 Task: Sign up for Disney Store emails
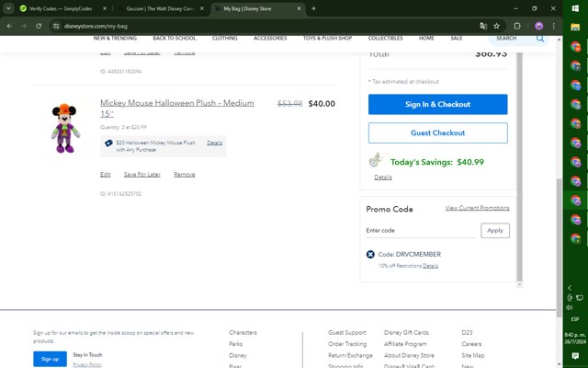tap(50, 359)
